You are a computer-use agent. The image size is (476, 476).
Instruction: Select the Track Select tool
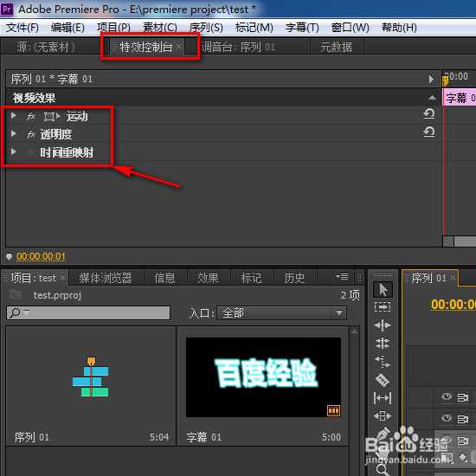click(383, 306)
